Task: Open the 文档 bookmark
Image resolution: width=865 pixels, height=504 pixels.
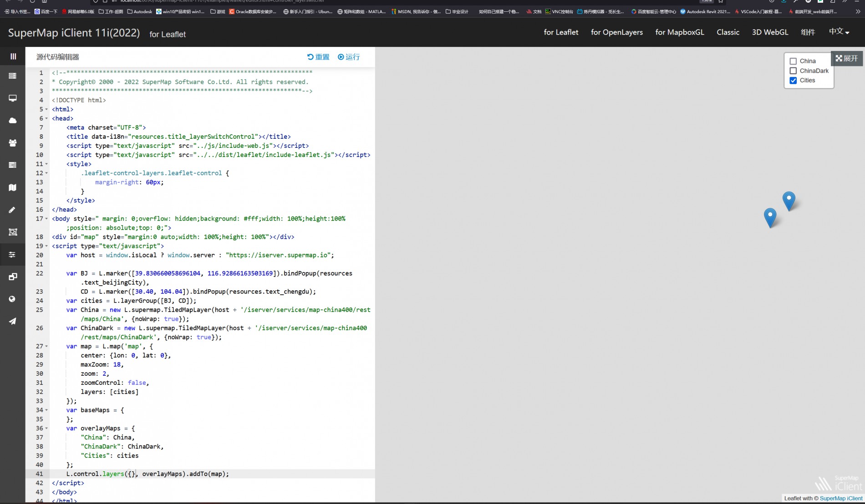Action: (534, 11)
